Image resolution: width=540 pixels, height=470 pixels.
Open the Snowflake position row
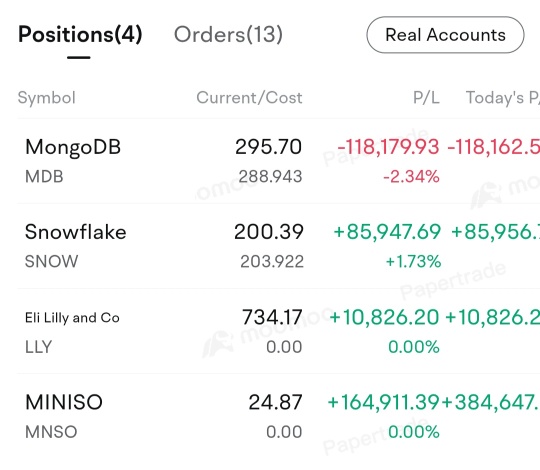point(279,246)
